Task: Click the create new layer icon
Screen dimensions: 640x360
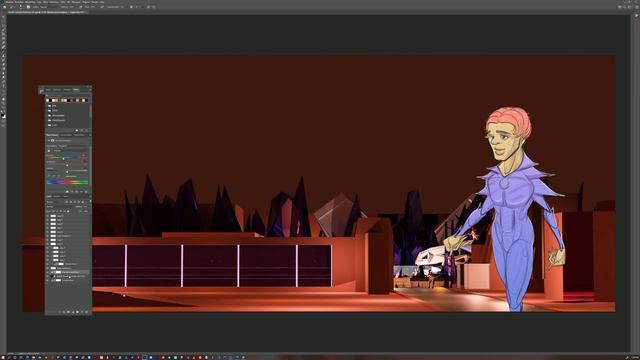Action: [x=82, y=312]
